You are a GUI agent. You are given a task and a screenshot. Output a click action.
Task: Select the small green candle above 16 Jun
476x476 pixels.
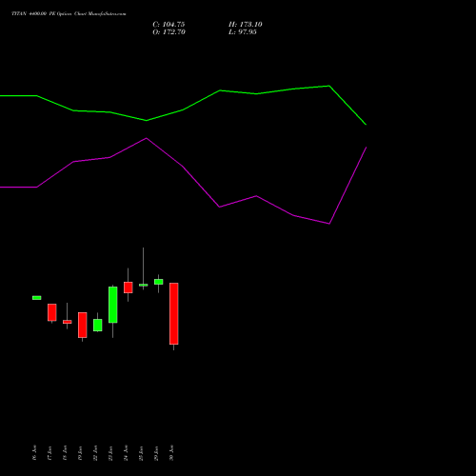(37, 298)
